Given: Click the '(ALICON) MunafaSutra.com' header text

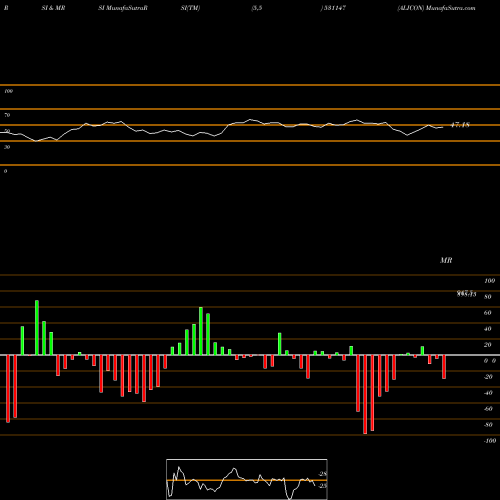Looking at the screenshot, I should point(436,8).
